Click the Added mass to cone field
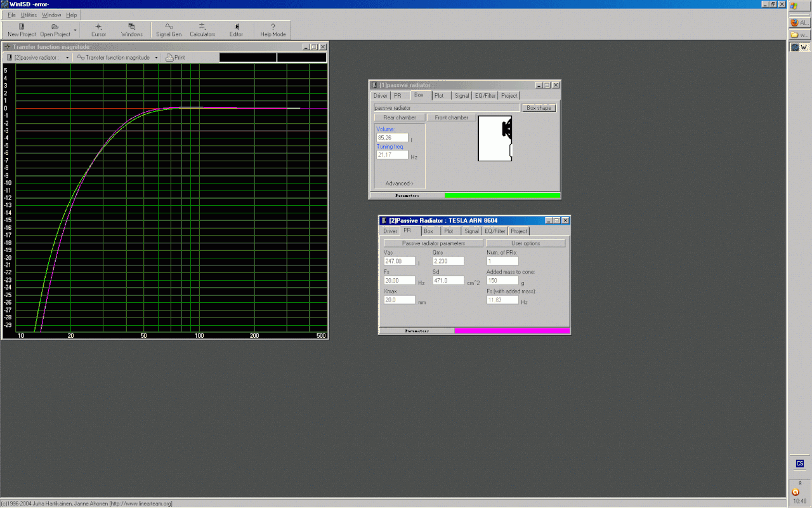The image size is (812, 508). click(502, 281)
